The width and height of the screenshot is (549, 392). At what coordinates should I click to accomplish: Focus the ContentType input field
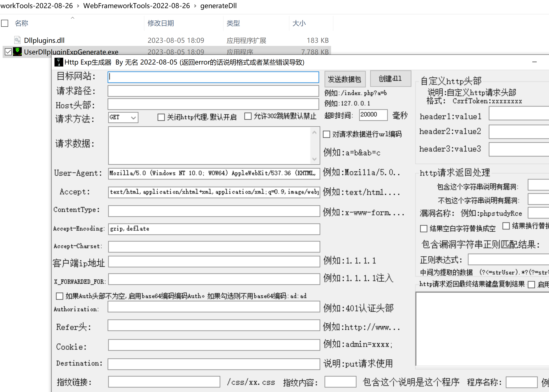tap(214, 211)
